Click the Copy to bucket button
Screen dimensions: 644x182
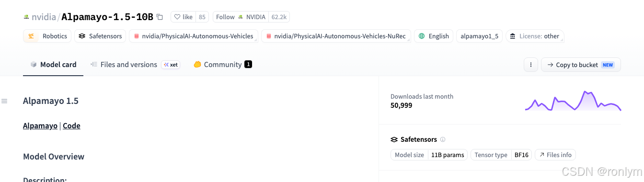coord(581,65)
